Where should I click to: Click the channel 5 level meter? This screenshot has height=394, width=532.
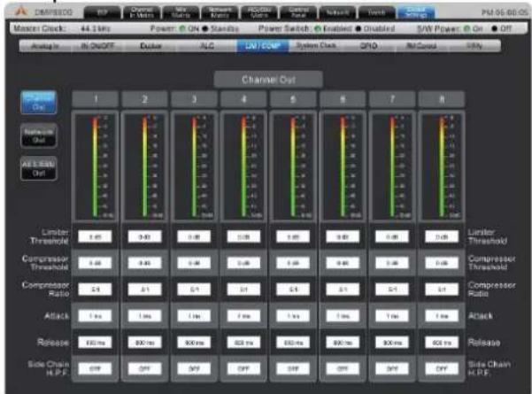293,167
